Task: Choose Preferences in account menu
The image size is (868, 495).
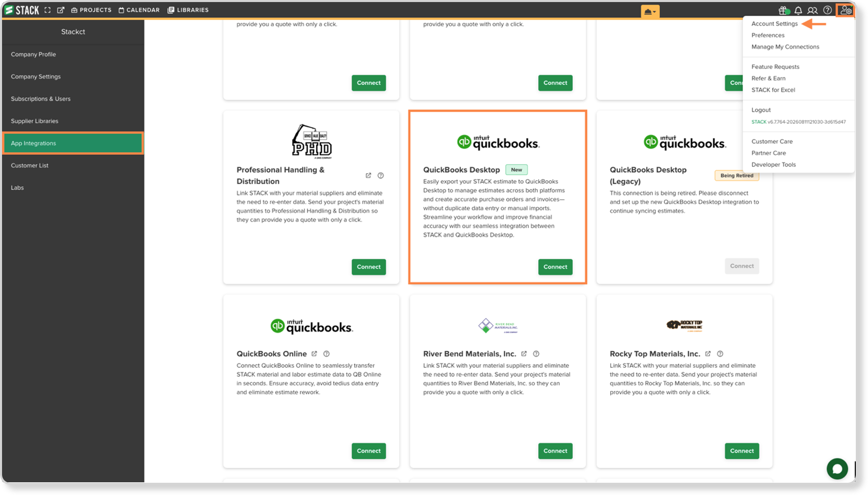Action: point(768,36)
